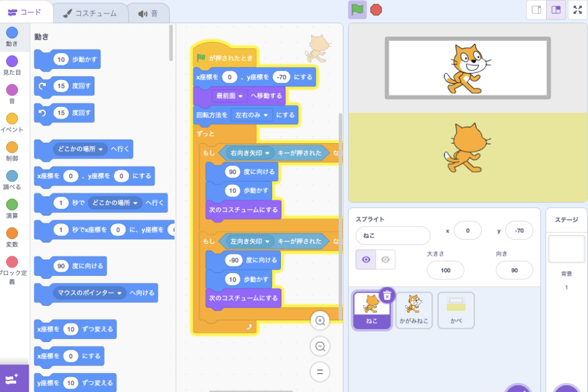Open the 音 tab
This screenshot has height=392, width=588.
tap(148, 13)
